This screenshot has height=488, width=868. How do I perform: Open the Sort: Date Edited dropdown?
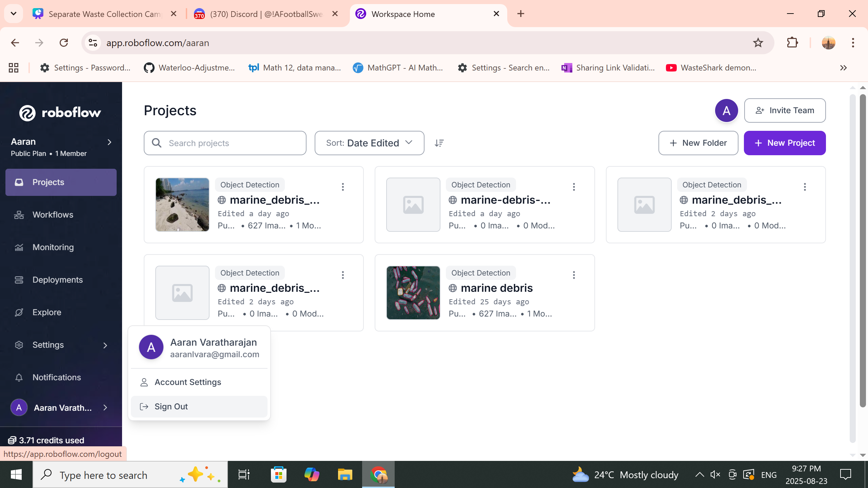click(369, 143)
